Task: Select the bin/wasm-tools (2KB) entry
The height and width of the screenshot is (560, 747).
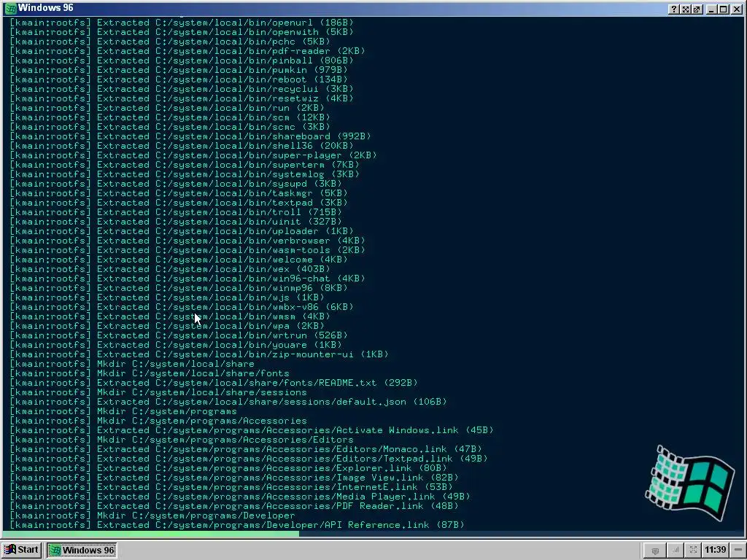Action: click(x=187, y=250)
